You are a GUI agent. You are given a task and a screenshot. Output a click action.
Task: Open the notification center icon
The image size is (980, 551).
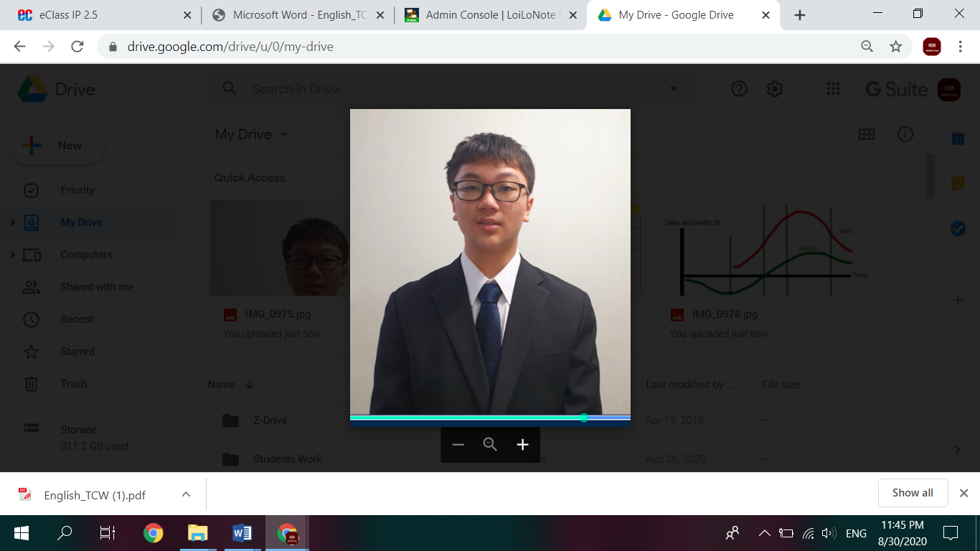coord(951,533)
